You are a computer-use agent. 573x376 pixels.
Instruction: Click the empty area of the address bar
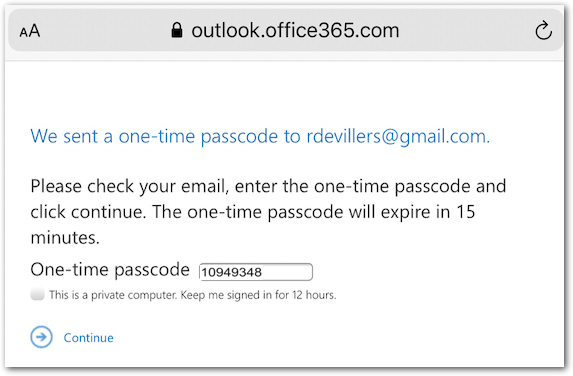468,31
